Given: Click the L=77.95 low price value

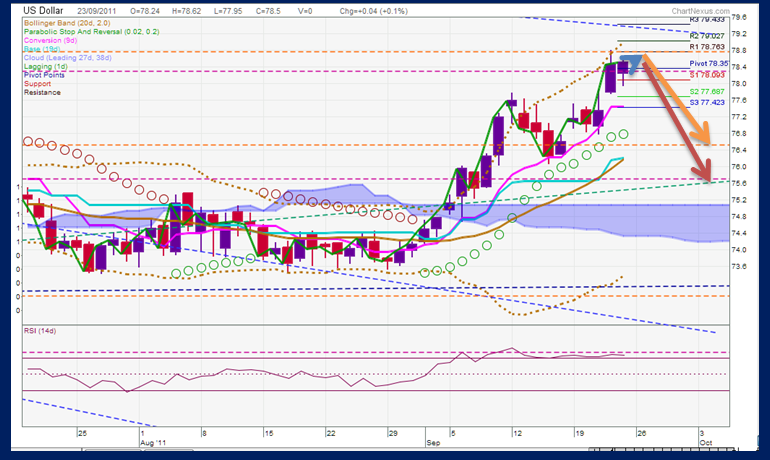Looking at the screenshot, I should point(228,11).
